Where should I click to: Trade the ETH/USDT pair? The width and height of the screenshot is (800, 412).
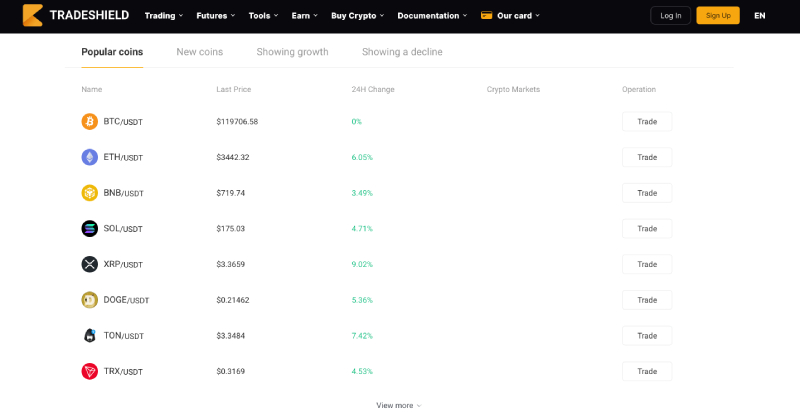[x=647, y=157]
